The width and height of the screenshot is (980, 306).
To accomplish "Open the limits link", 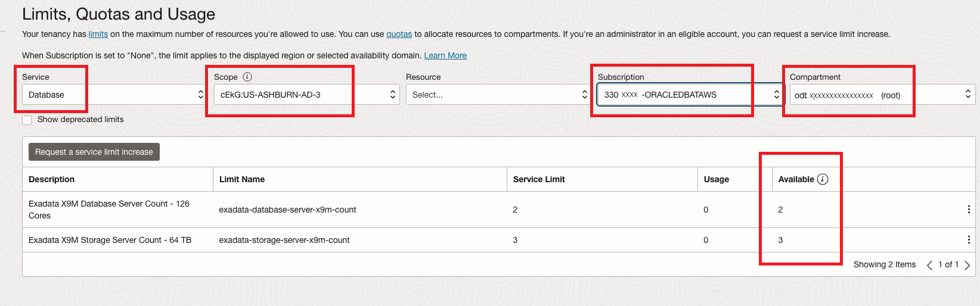I will tap(98, 35).
